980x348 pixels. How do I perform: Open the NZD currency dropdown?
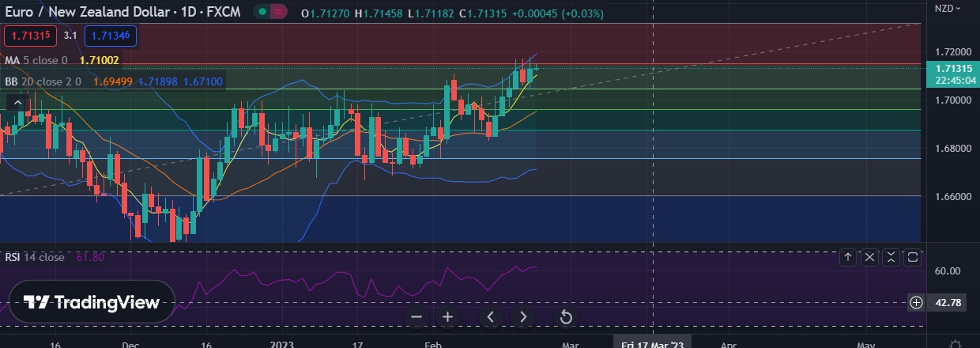coord(948,9)
